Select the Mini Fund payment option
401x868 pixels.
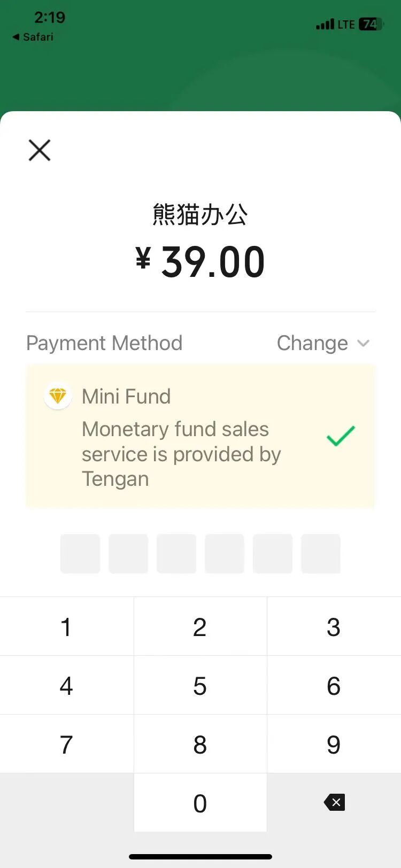click(200, 436)
